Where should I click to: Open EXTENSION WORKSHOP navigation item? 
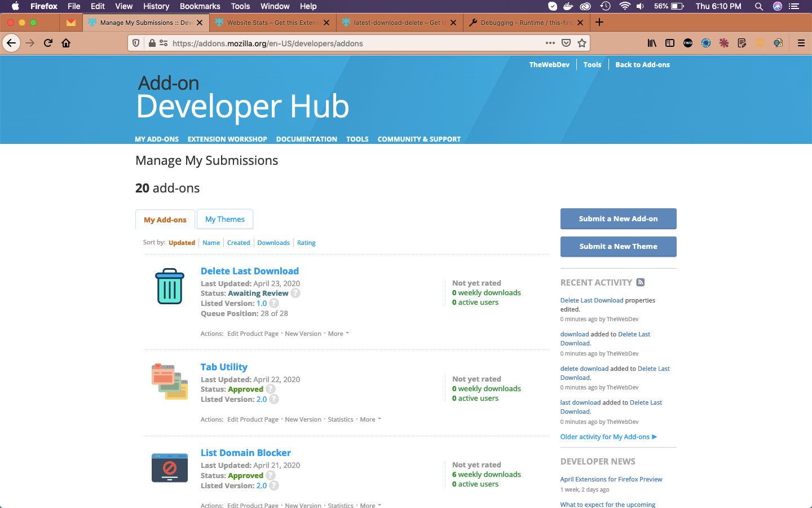(x=227, y=139)
